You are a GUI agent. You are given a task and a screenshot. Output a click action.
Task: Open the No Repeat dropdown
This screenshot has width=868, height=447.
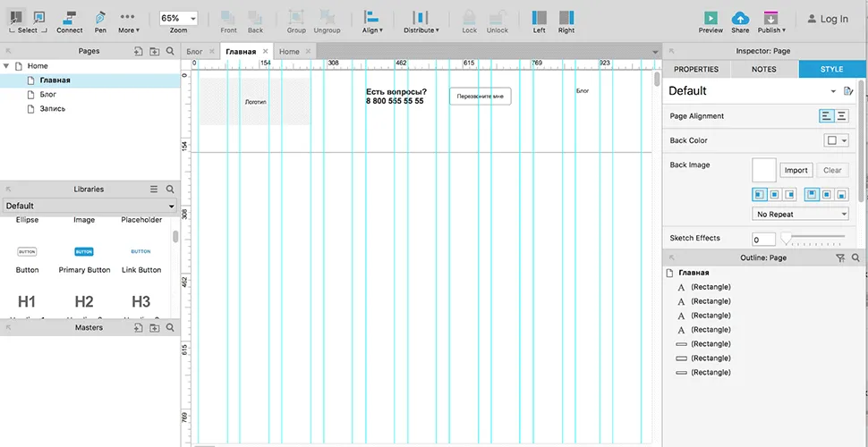coord(800,215)
